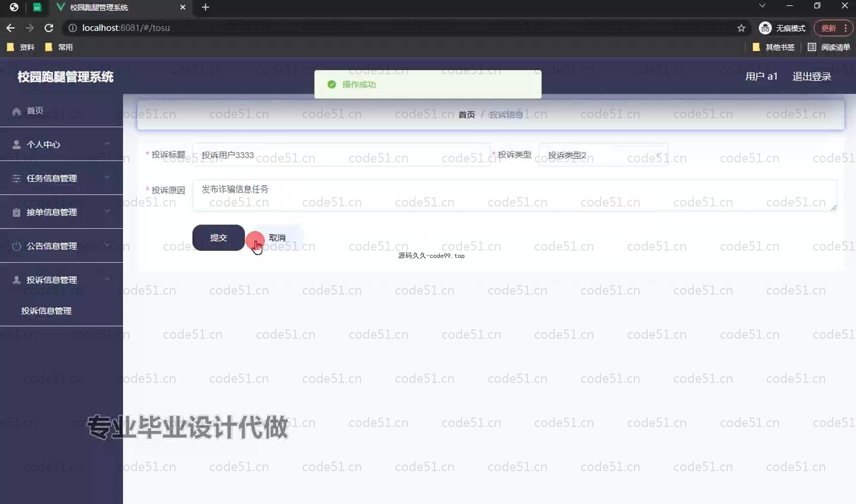Open the 投诉信息管理 submenu item
Image resolution: width=856 pixels, height=504 pixels.
(x=46, y=311)
